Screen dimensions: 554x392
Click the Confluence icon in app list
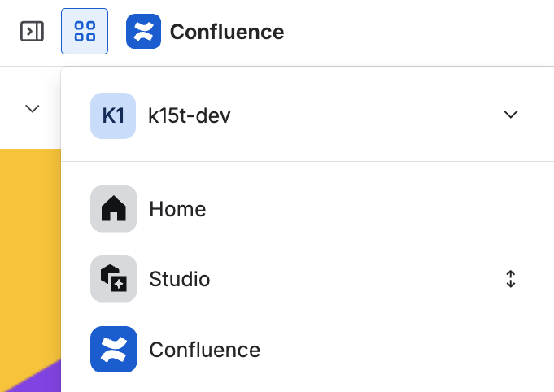coord(113,350)
